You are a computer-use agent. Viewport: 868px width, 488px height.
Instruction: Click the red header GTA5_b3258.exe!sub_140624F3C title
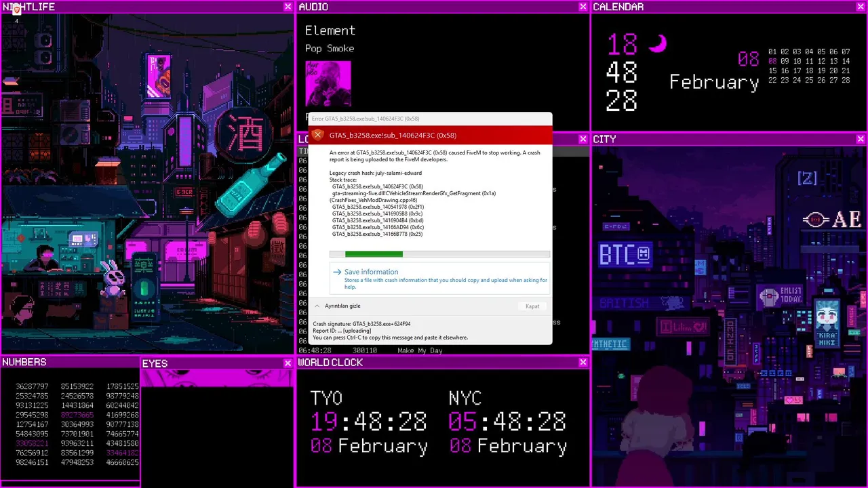[393, 135]
